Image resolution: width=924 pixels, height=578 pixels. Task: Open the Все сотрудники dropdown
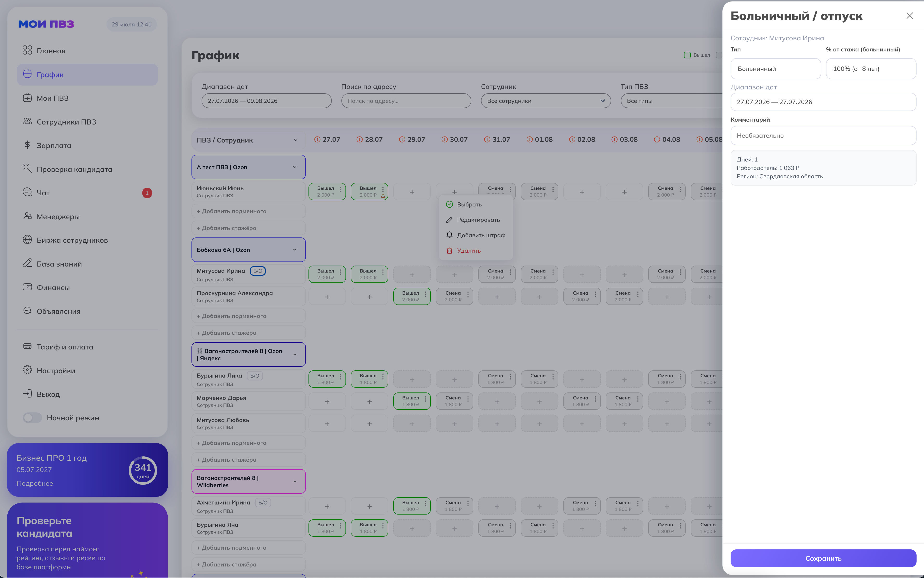tap(546, 101)
